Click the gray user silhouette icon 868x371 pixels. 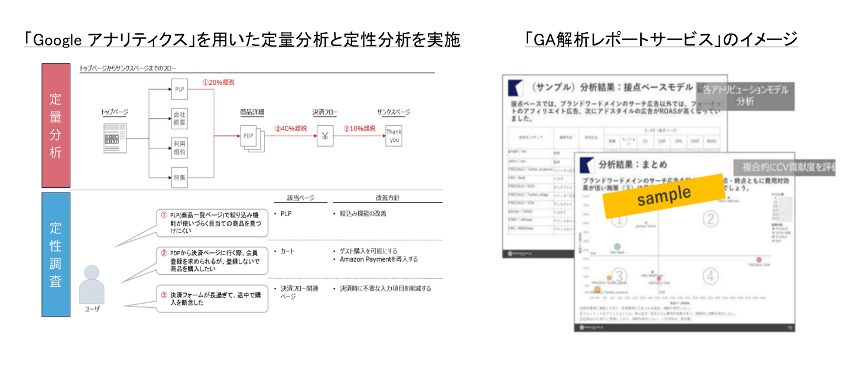(92, 285)
